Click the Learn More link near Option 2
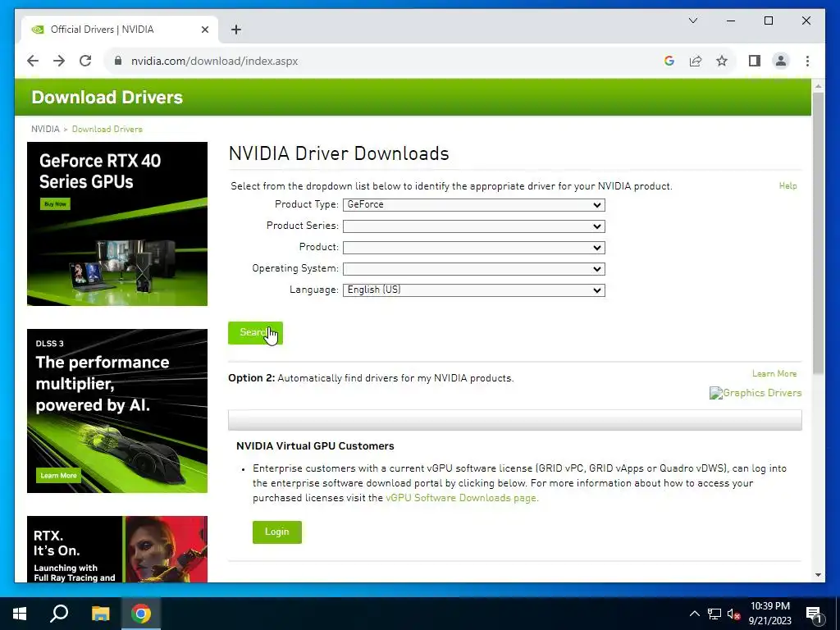Image resolution: width=840 pixels, height=630 pixels. click(774, 373)
